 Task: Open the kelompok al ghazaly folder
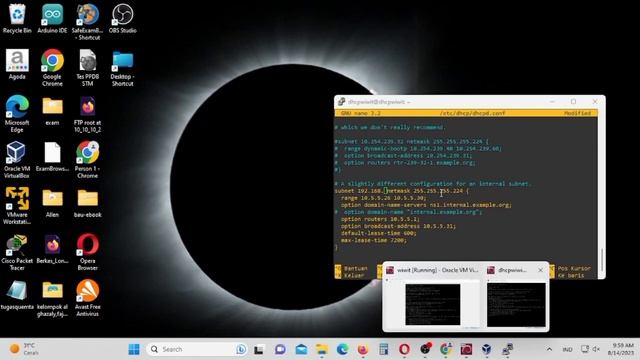click(x=52, y=298)
